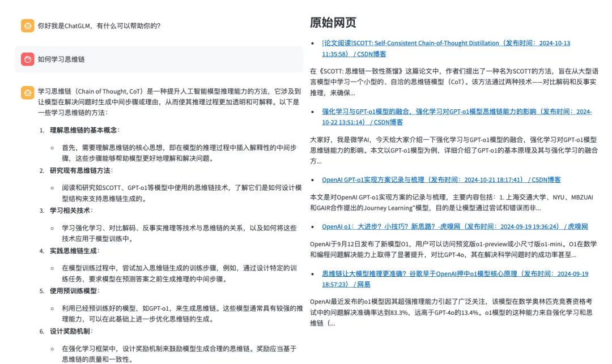Select the heading 学习相关技术
Image resolution: width=612 pixels, height=364 pixels.
click(71, 211)
